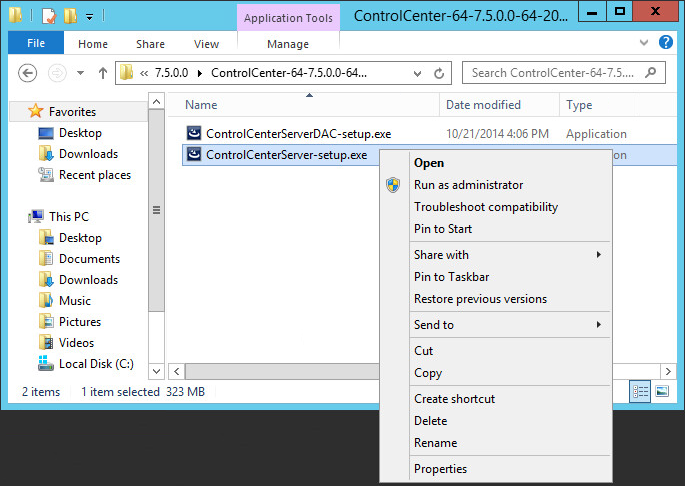Viewport: 685px width, 486px height.
Task: Click the Help question mark icon
Action: pyautogui.click(x=665, y=42)
